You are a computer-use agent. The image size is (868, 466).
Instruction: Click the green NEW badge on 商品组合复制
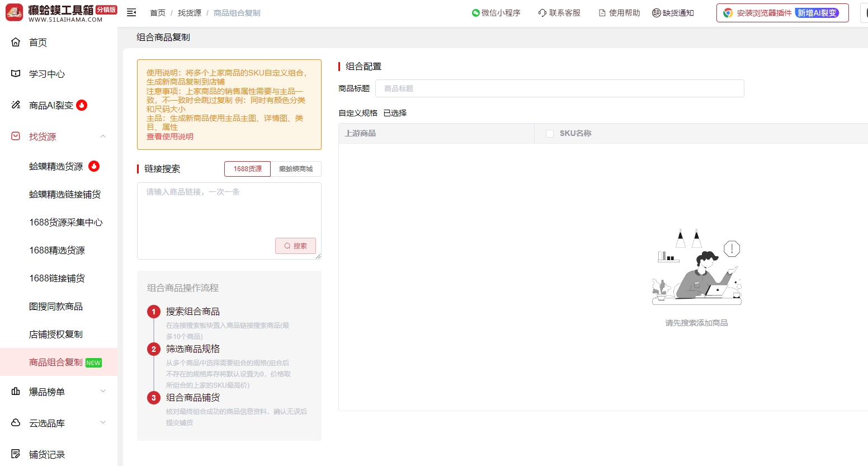click(93, 363)
